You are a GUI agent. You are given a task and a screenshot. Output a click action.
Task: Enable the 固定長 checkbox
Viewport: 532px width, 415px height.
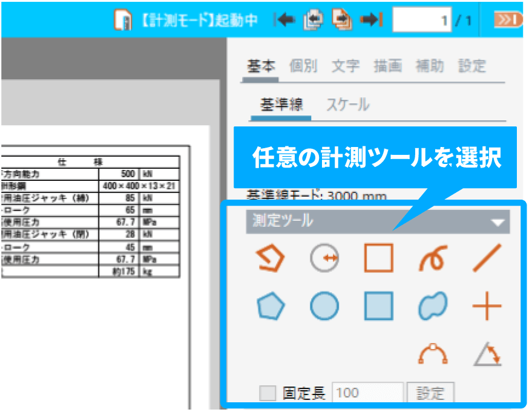click(x=268, y=393)
